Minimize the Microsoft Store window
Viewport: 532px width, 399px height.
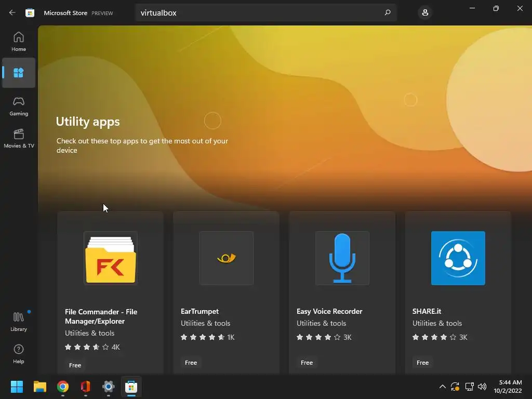[x=472, y=8]
